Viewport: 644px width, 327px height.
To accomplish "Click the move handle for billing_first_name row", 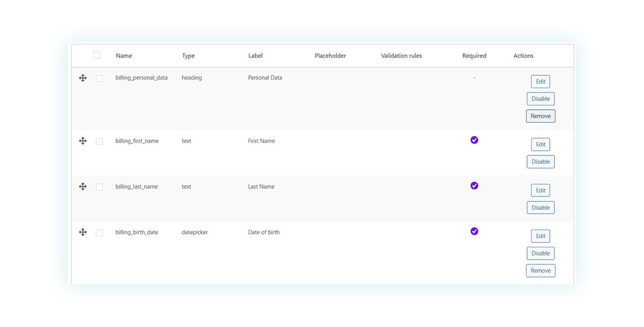I will 83,141.
